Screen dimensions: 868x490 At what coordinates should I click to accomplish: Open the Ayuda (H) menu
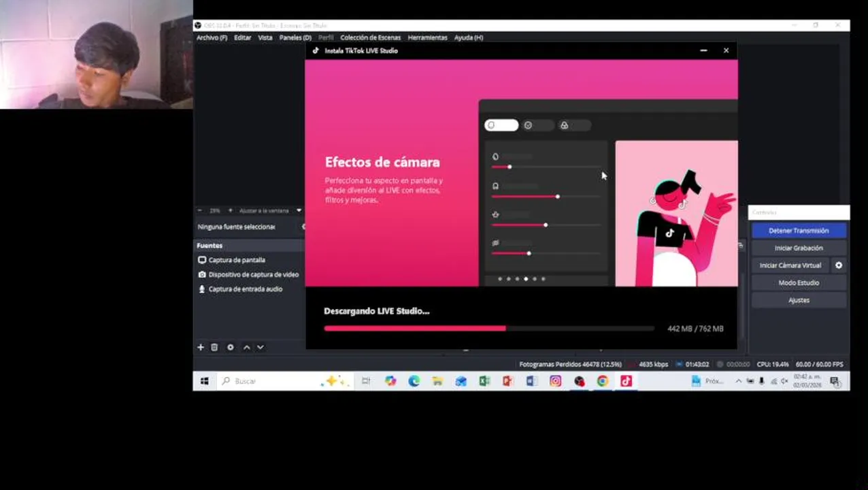(469, 37)
